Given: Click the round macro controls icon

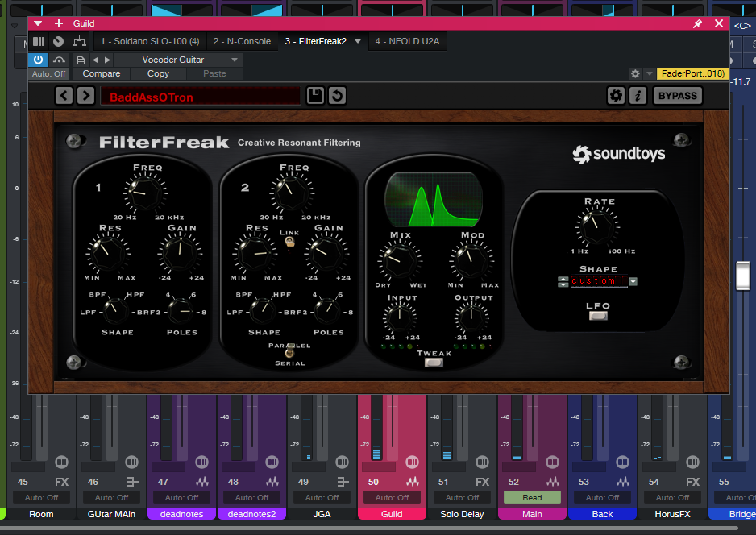Looking at the screenshot, I should [58, 41].
